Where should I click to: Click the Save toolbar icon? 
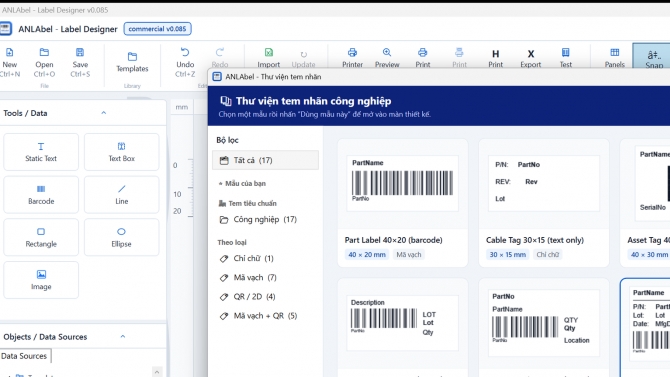click(80, 52)
